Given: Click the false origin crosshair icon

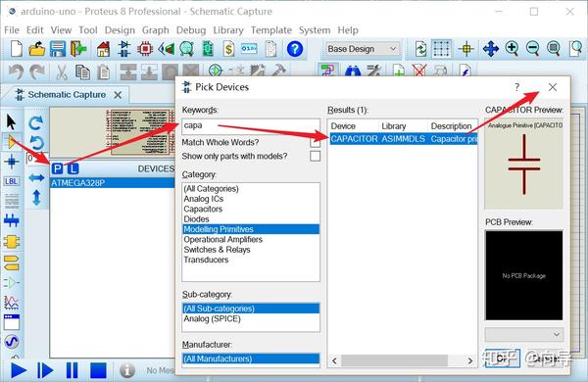Looking at the screenshot, I should click(x=466, y=49).
